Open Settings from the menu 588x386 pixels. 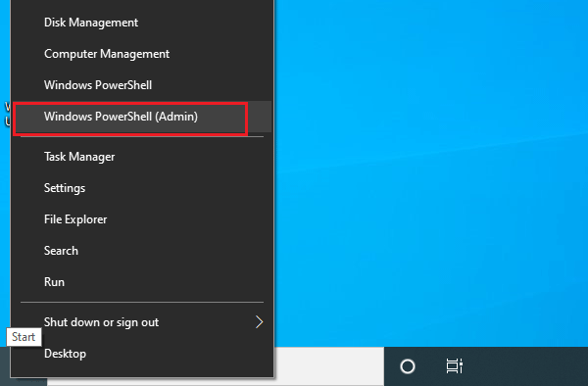click(142, 188)
